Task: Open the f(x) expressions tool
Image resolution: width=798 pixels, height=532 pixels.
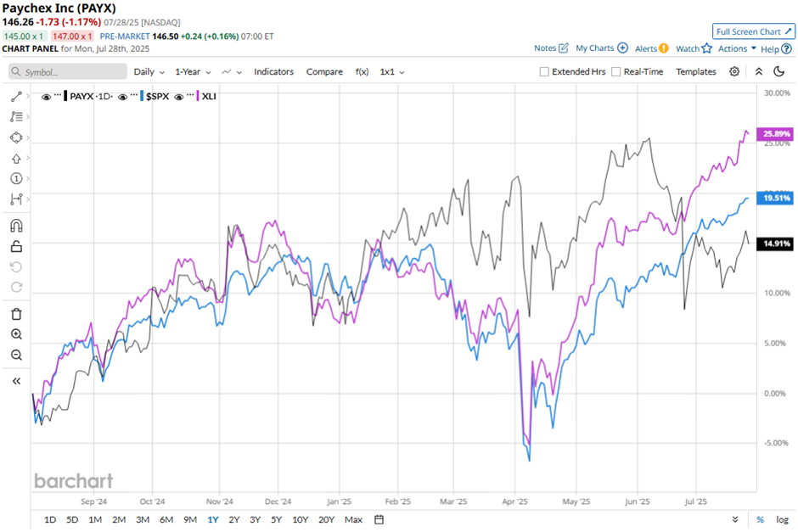Action: point(362,72)
